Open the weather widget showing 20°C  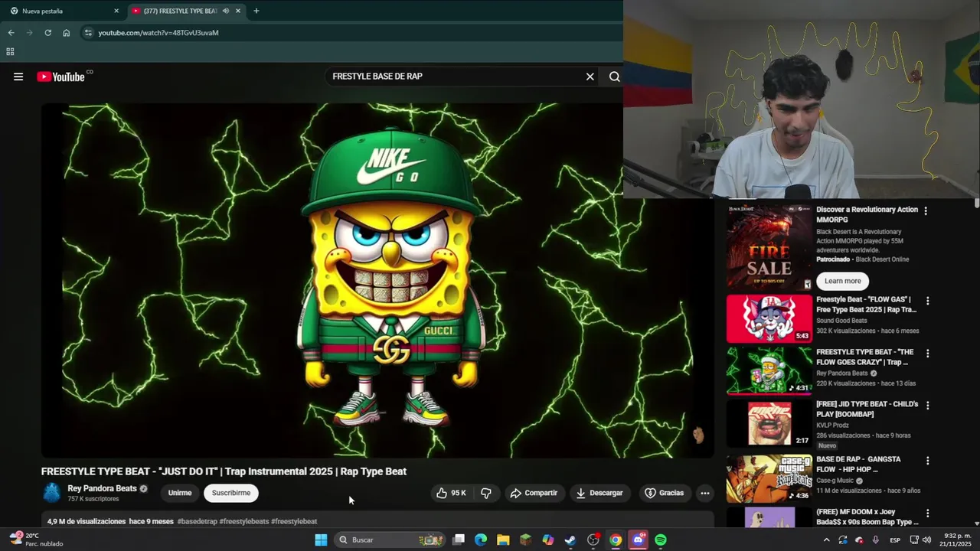(35, 540)
